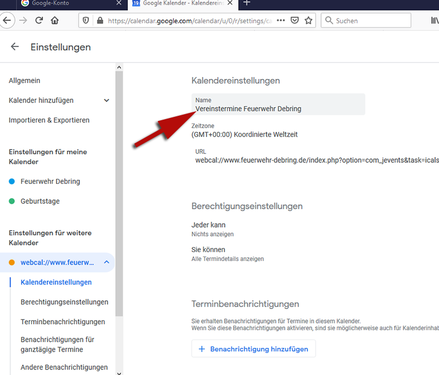Click 'Einstellungen für meine Kalender' heading
439x375 pixels.
click(48, 157)
